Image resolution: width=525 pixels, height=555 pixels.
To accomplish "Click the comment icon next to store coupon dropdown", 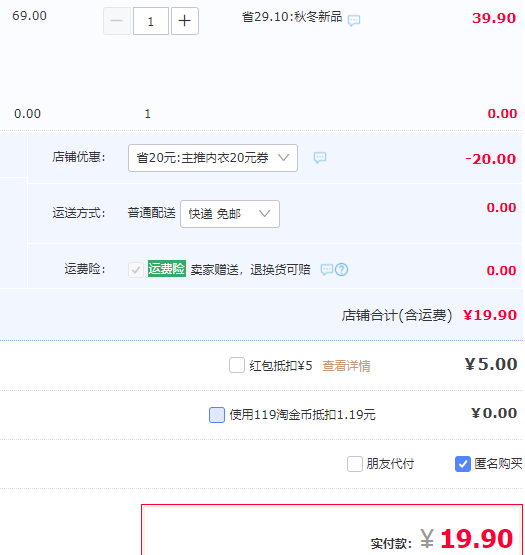I will 320,158.
